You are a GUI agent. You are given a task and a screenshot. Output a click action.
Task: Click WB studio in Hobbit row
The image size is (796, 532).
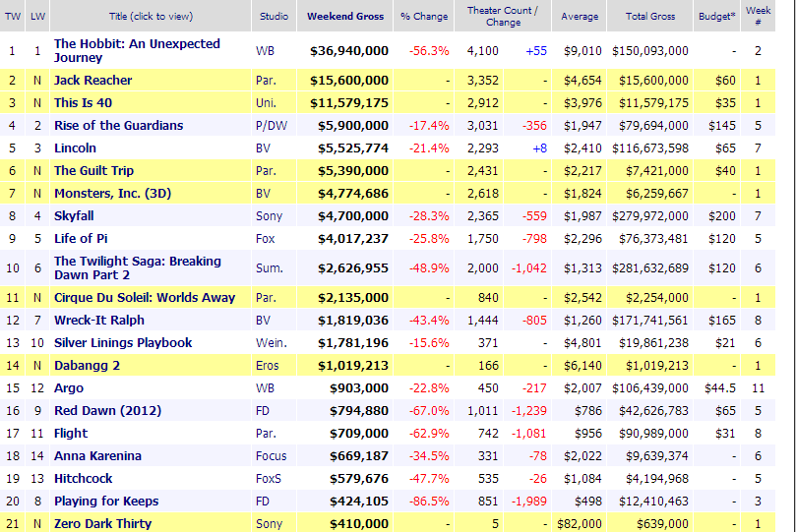point(265,51)
